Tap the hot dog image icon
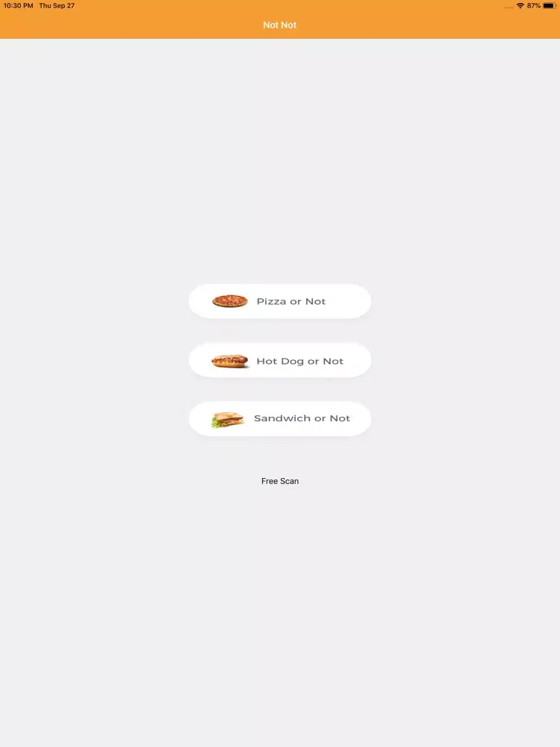 [230, 361]
